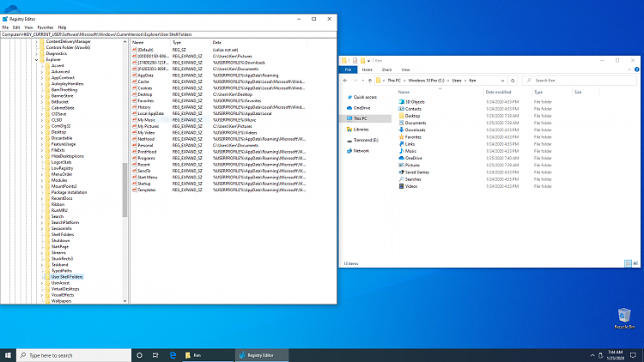
Task: Open Task View on the taskbar
Action: (155, 355)
